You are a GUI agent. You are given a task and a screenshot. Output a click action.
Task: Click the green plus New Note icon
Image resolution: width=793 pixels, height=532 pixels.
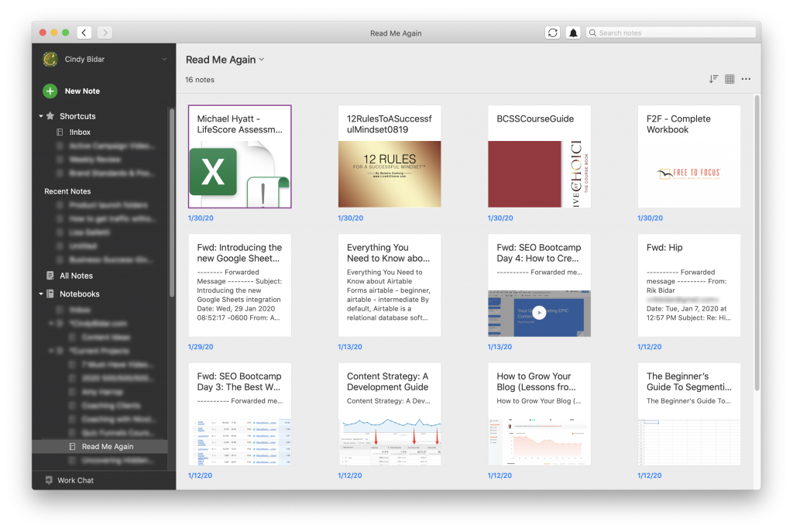pos(50,91)
